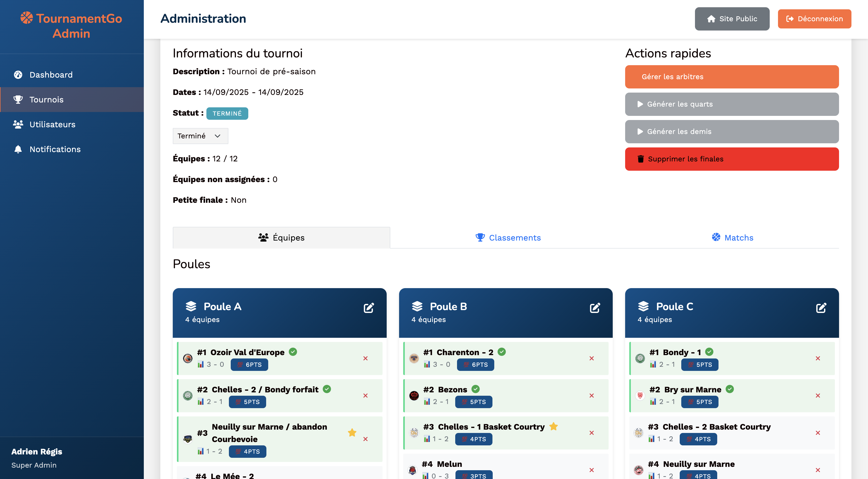Click the check badge on Chelles - 2 / Bondy forfait

point(326,389)
